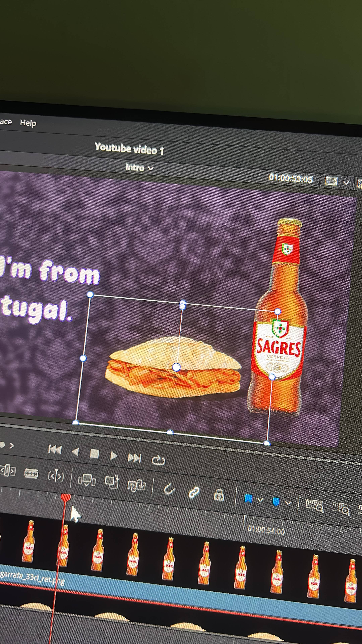Click the viewer timecode 01:00:53:05
Viewport: 362px width, 644px height.
[291, 178]
